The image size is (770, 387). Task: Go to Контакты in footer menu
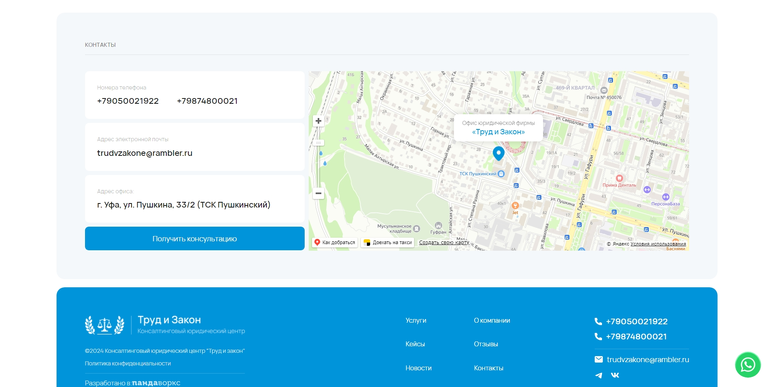488,368
